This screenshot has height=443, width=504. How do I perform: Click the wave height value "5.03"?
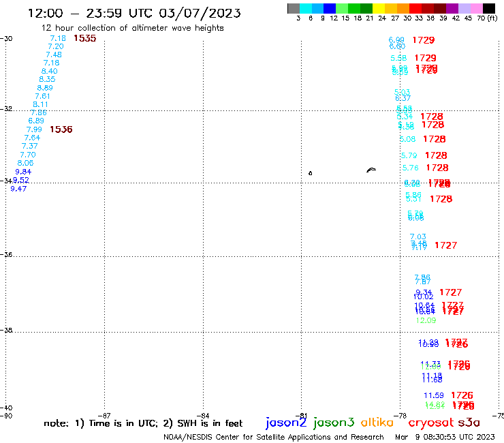tap(402, 92)
